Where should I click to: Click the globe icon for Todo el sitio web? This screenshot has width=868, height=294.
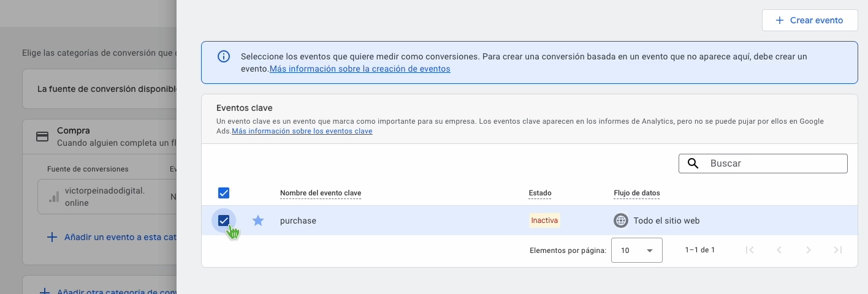point(621,221)
